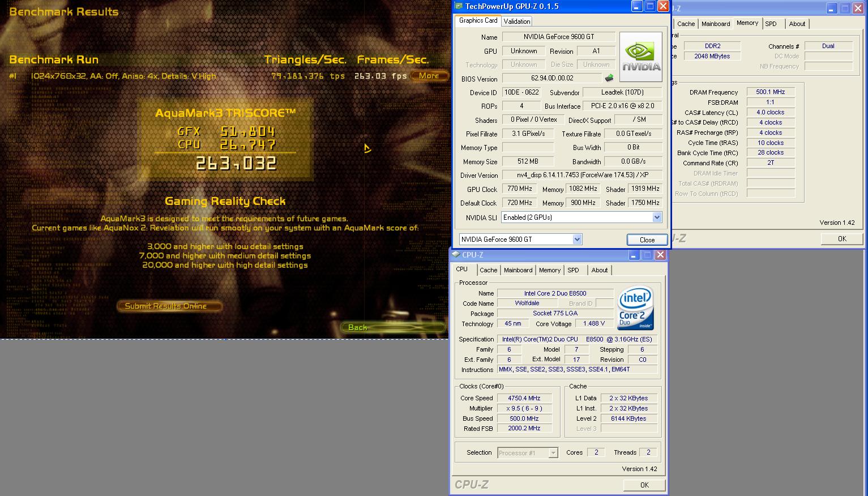The height and width of the screenshot is (496, 868).
Task: Click the Core Voltage 1.488 V value
Action: click(x=594, y=323)
